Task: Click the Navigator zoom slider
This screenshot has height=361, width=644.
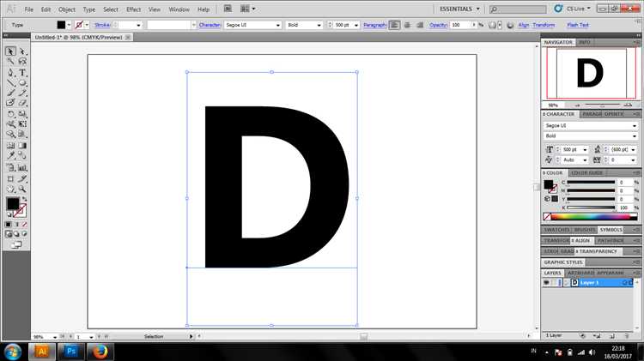Action: tap(602, 105)
